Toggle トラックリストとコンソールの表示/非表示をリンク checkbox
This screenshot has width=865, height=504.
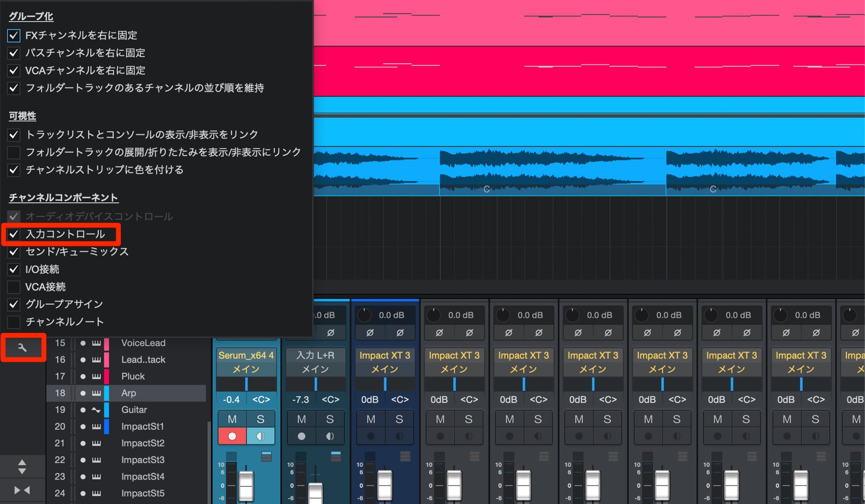14,135
